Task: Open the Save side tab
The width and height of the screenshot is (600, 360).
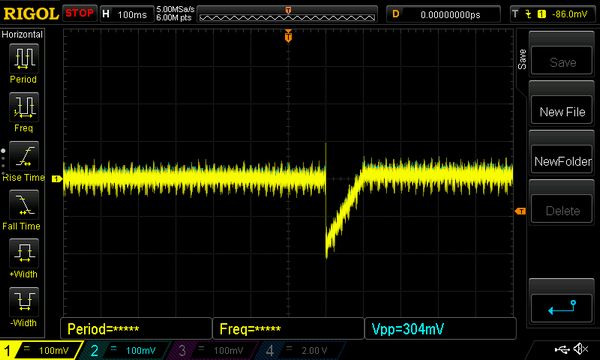Action: tap(522, 59)
